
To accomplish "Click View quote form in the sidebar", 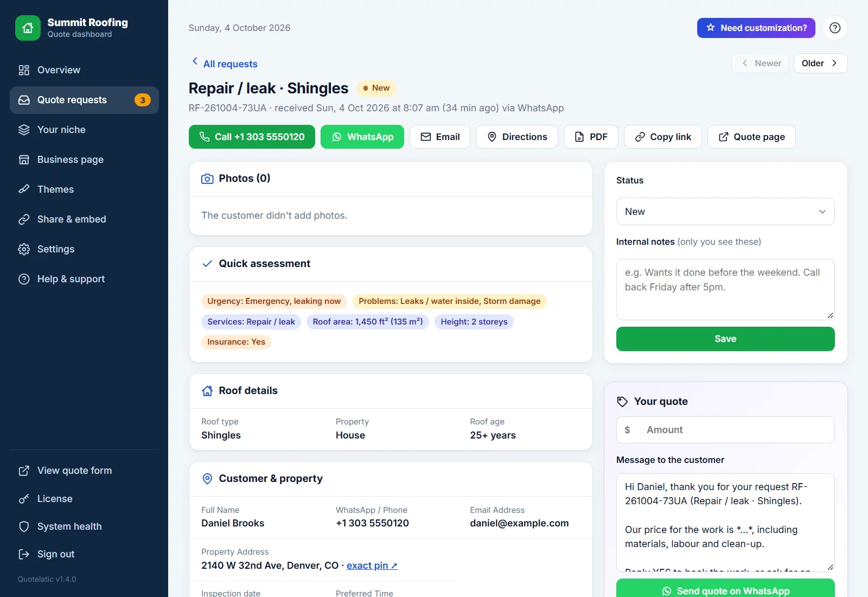I will [84, 471].
